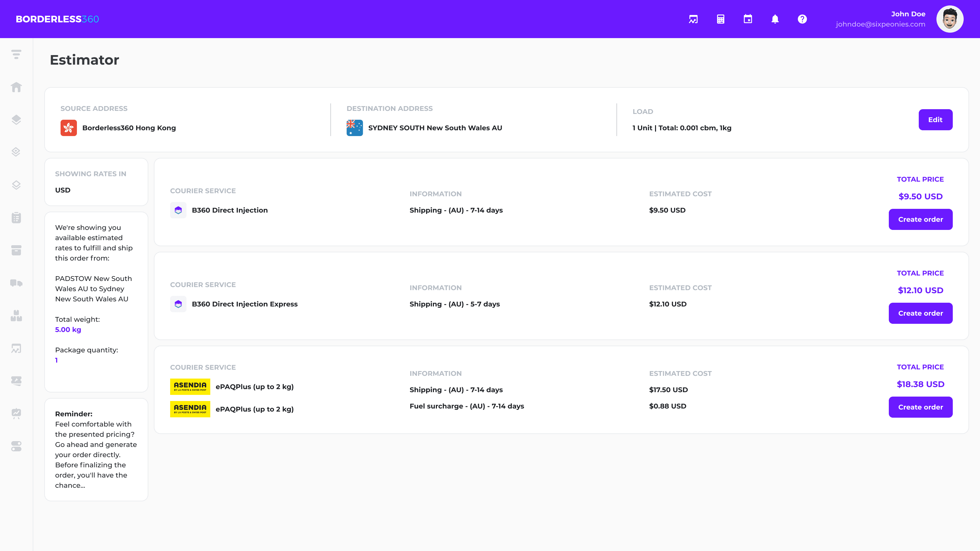Open the ticket coupon sidebar icon

pyautogui.click(x=16, y=381)
